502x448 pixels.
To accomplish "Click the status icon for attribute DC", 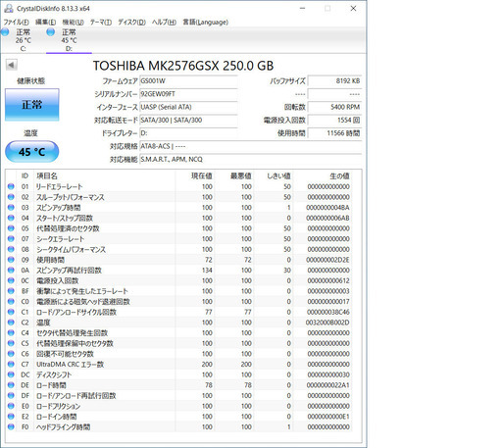I will 11,374.
